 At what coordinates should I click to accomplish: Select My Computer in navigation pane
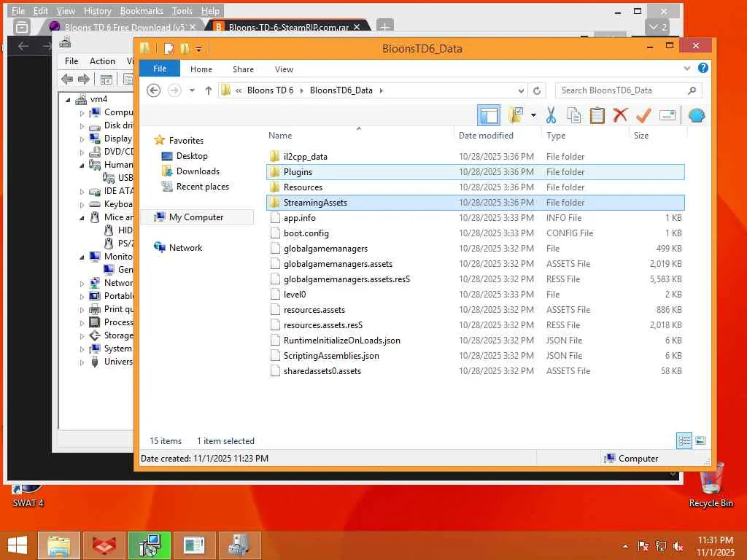click(196, 217)
